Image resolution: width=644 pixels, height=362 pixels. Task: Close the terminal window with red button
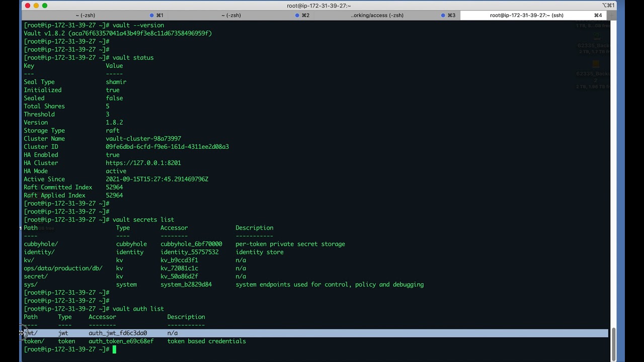(28, 6)
